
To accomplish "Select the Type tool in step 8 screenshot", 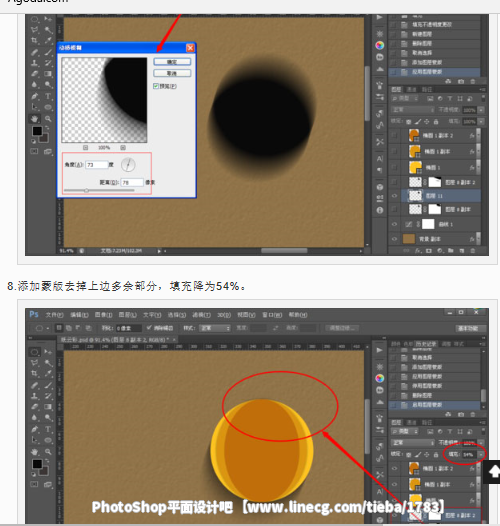I will tap(48, 429).
